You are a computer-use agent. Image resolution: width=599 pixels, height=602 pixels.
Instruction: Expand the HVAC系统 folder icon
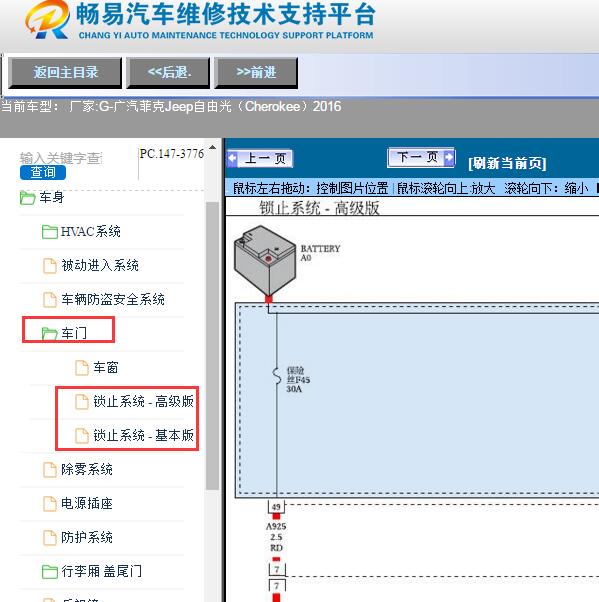(x=50, y=232)
